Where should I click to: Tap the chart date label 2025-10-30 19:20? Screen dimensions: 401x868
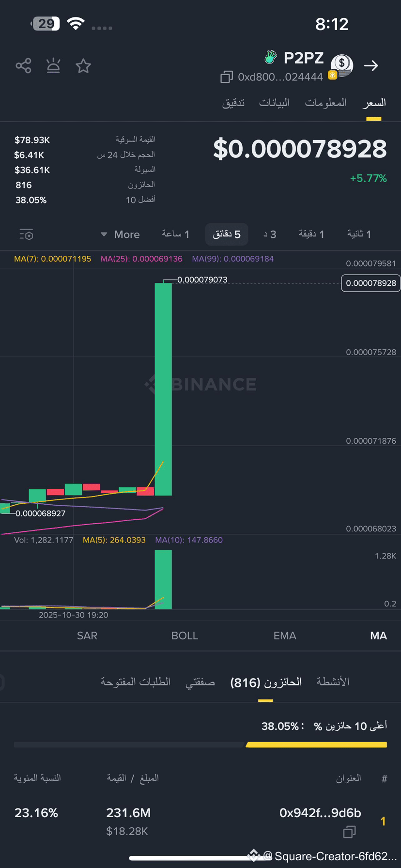(73, 615)
